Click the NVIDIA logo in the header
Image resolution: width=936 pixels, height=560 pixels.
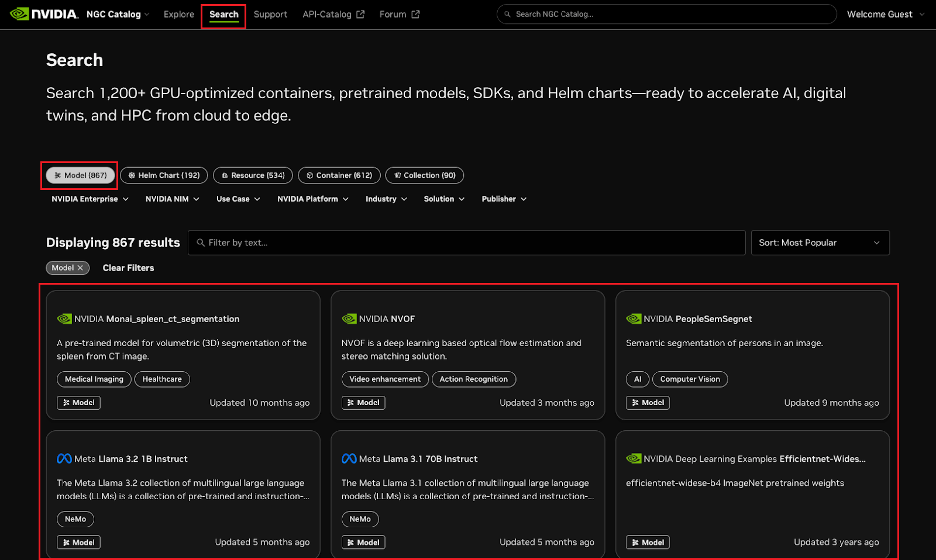tap(44, 14)
